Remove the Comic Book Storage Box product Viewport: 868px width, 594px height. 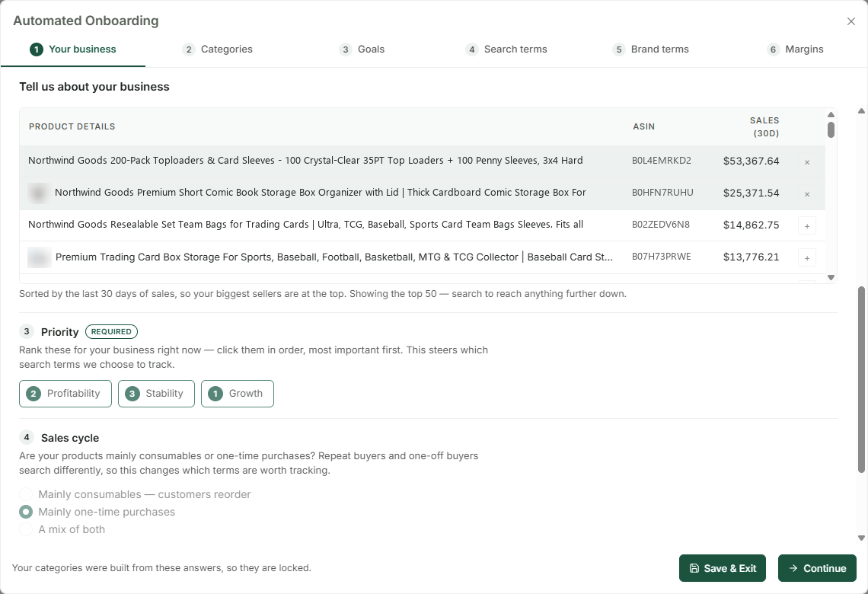[x=807, y=194]
